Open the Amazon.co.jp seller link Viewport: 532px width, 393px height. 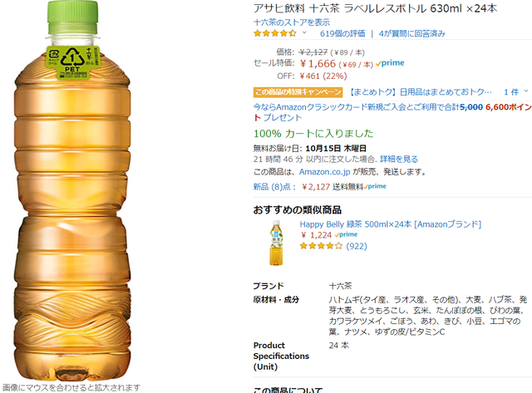(x=324, y=172)
